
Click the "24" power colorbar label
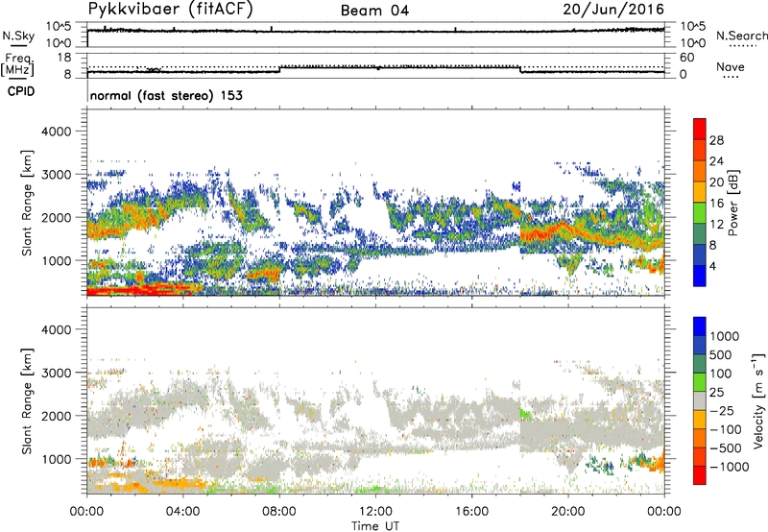(716, 161)
